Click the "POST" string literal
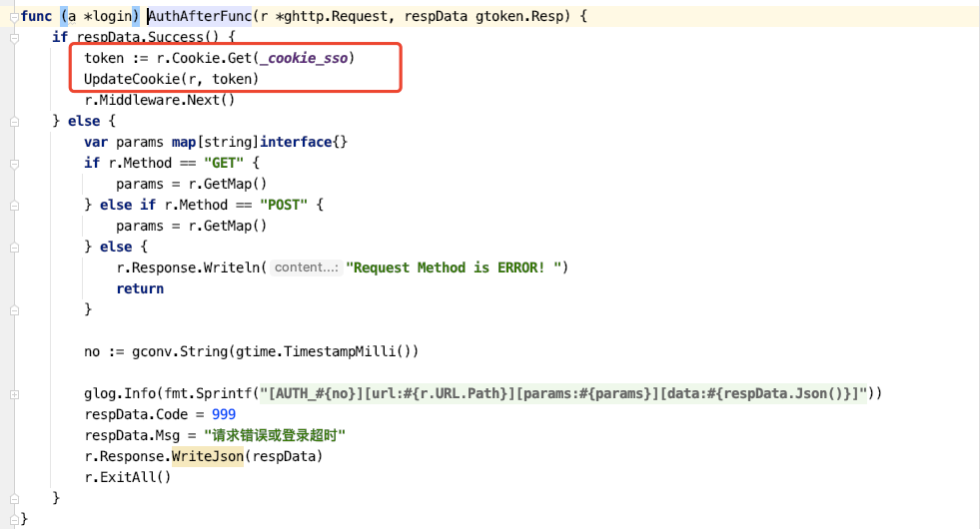The image size is (980, 529). click(x=284, y=205)
